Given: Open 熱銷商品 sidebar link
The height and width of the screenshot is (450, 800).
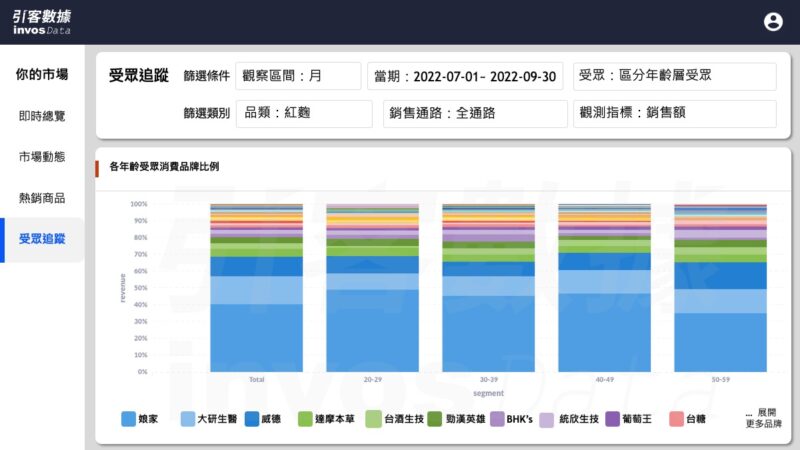Looking at the screenshot, I should [42, 198].
